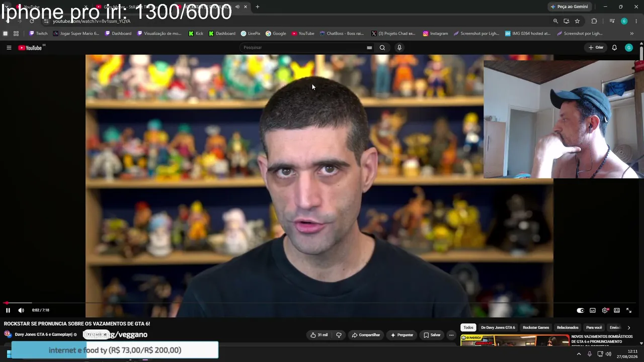Open the on-screen keyboard in search box

coord(369,48)
